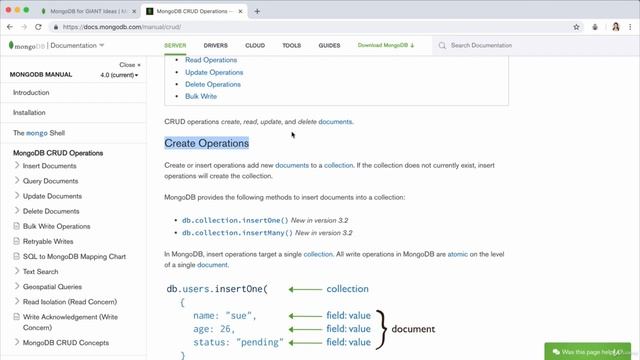Screen dimensions: 640x360
Task: Click MONGODB MANUAL sidebar title
Action: [x=41, y=75]
